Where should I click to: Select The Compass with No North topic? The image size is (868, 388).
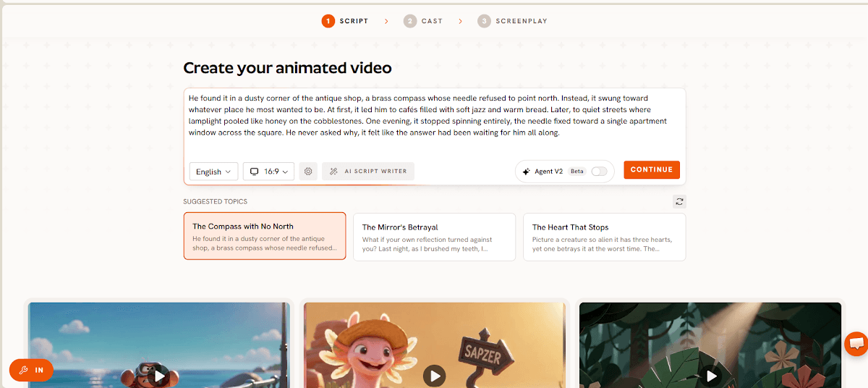pyautogui.click(x=265, y=236)
